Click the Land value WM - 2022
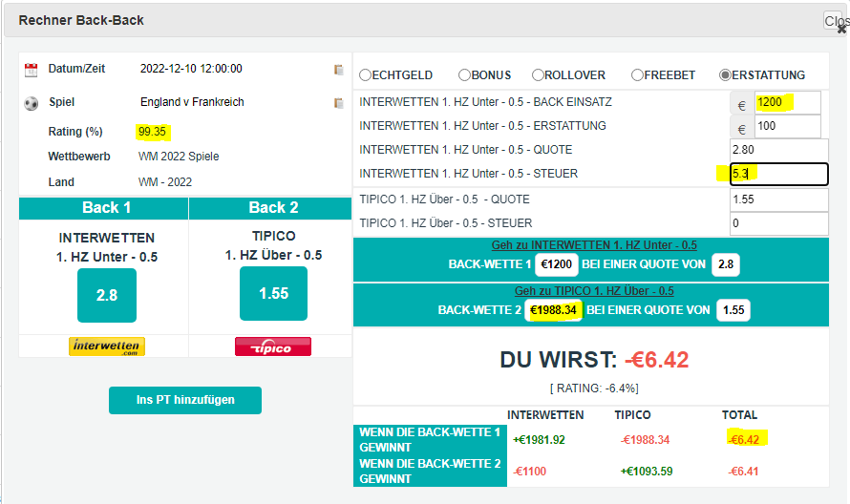Image resolution: width=850 pixels, height=504 pixels. 165,182
